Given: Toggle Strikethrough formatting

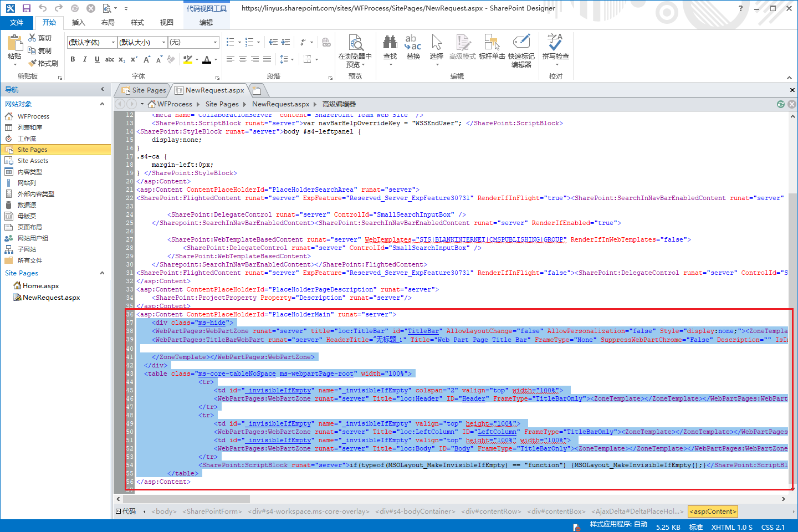Looking at the screenshot, I should click(x=110, y=59).
